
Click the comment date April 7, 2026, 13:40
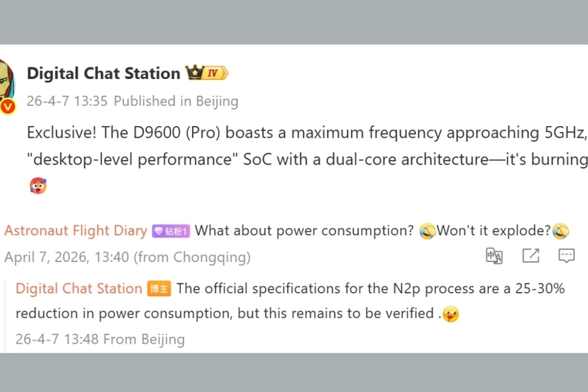[x=67, y=257]
